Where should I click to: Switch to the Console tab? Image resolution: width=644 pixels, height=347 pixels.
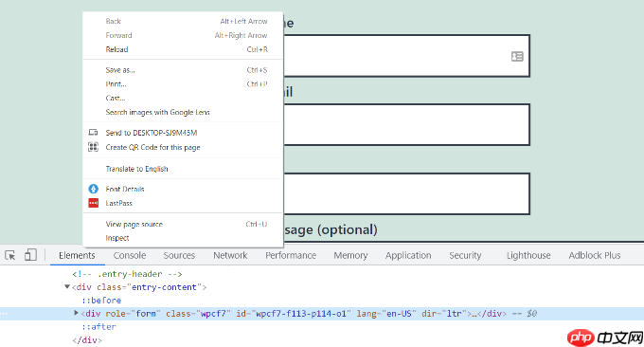coord(130,255)
